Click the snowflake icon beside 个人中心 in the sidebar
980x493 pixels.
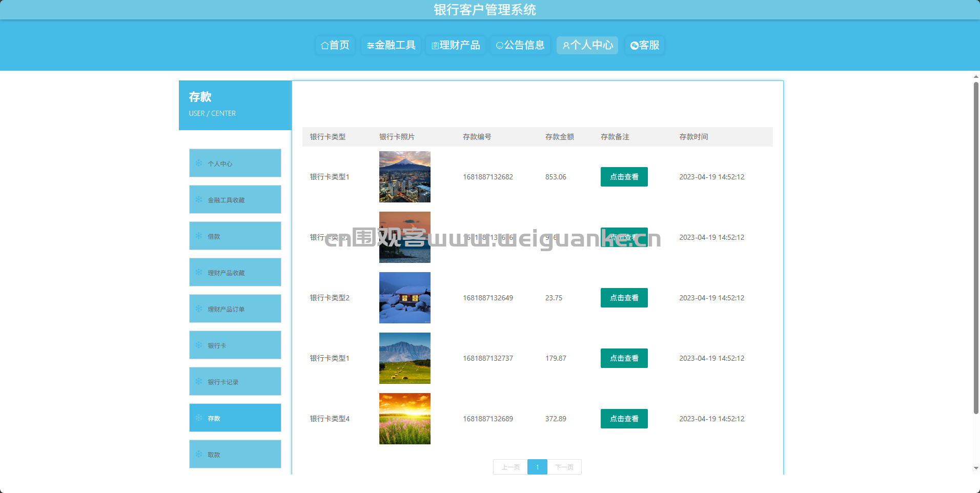point(199,163)
